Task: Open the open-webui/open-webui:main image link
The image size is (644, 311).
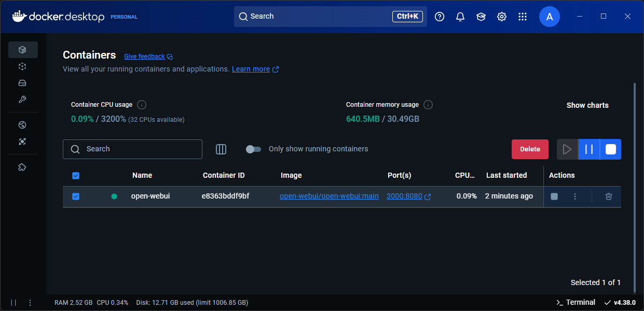Action: click(329, 196)
